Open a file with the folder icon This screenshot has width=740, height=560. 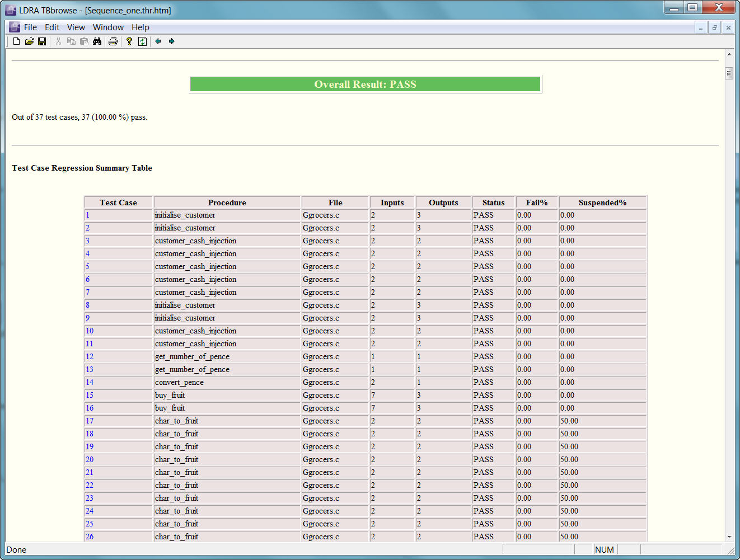coord(29,41)
